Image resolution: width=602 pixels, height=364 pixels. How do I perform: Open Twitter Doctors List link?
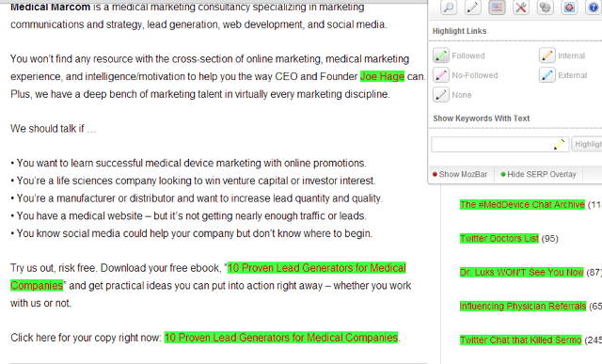click(499, 239)
